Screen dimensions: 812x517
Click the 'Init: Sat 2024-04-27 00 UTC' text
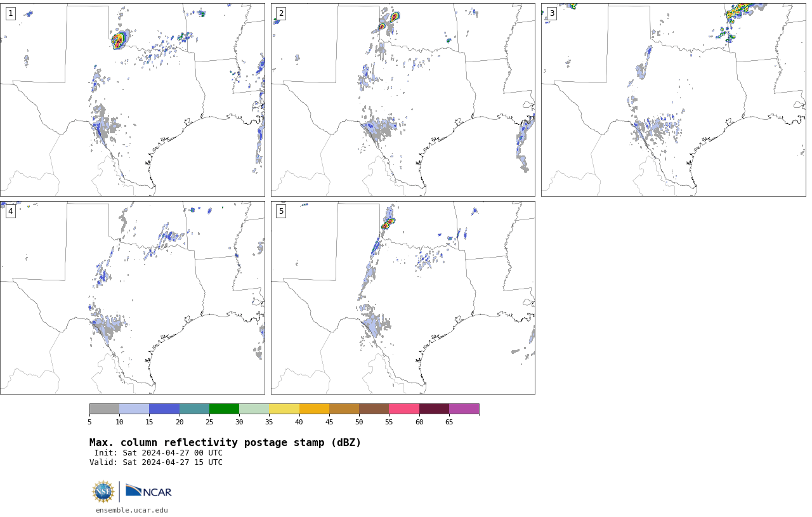click(x=159, y=453)
